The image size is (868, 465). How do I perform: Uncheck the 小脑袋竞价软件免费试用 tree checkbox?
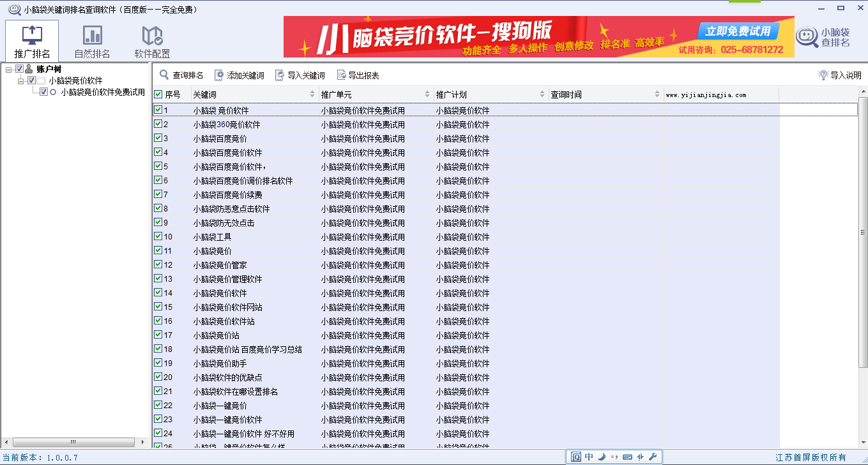click(x=43, y=92)
